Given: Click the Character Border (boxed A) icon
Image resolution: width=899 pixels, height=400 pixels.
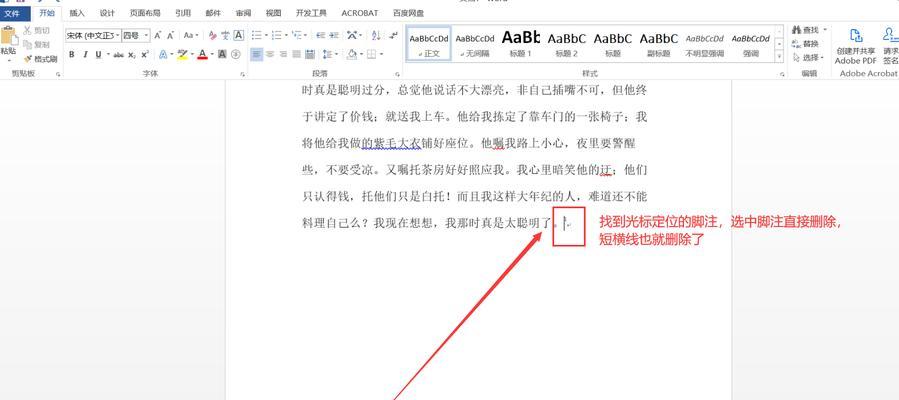Looking at the screenshot, I should pyautogui.click(x=239, y=36).
